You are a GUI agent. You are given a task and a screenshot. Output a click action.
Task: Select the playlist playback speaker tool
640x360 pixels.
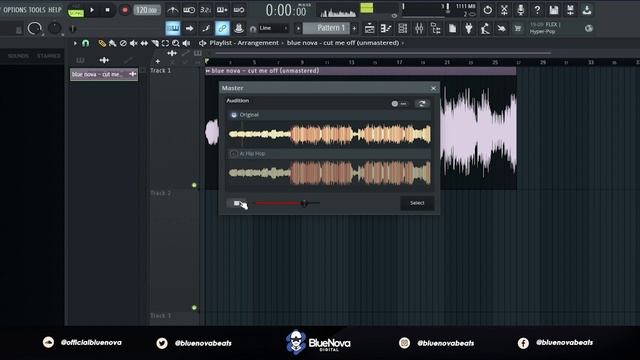[187, 43]
